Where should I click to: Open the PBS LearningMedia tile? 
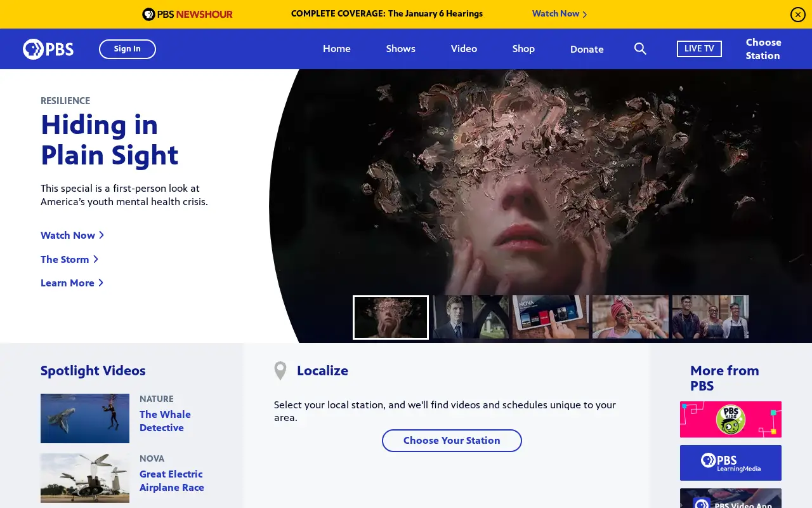(731, 463)
